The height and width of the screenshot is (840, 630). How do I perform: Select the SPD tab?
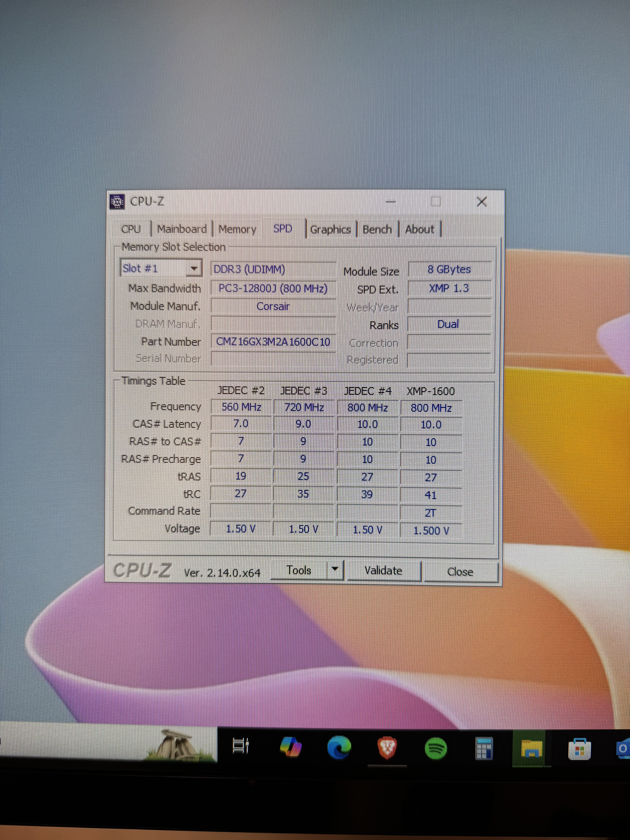tap(283, 229)
